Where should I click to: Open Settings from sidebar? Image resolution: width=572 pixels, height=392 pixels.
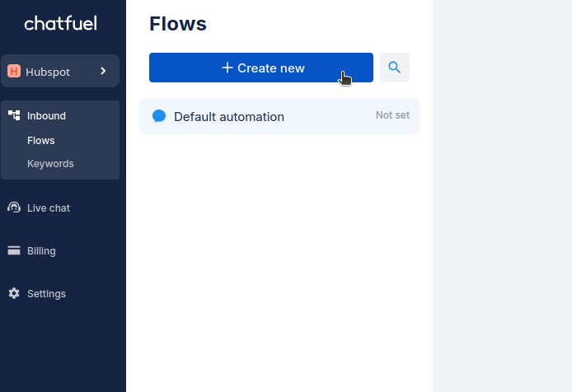[46, 294]
